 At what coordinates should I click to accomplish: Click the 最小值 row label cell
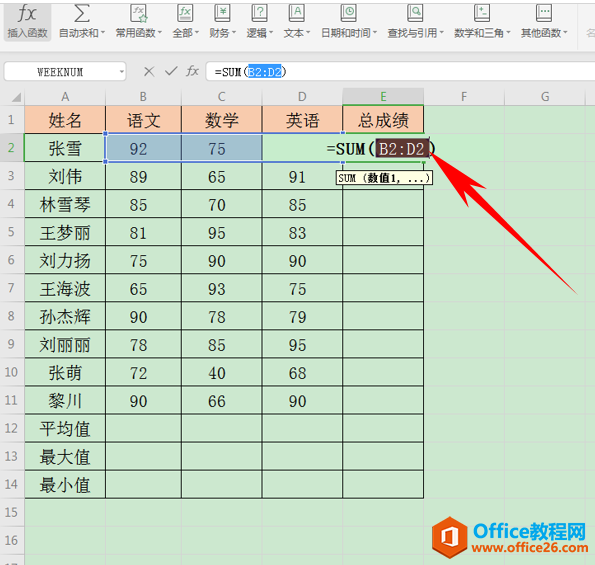(65, 485)
